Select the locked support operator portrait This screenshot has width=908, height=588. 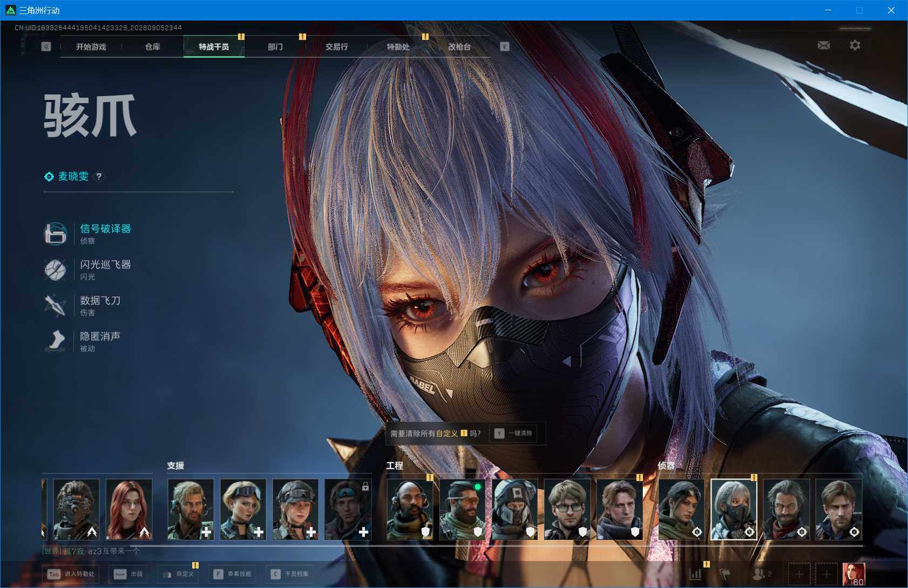[x=348, y=509]
